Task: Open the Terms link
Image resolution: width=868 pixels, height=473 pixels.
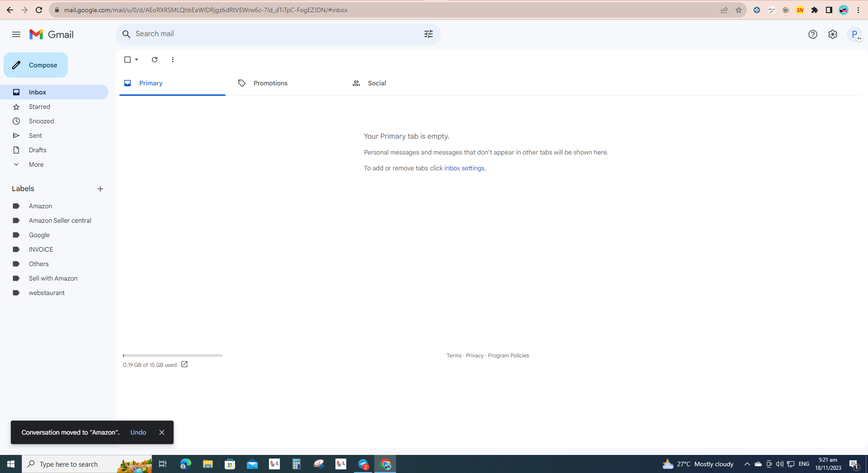Action: click(x=454, y=356)
